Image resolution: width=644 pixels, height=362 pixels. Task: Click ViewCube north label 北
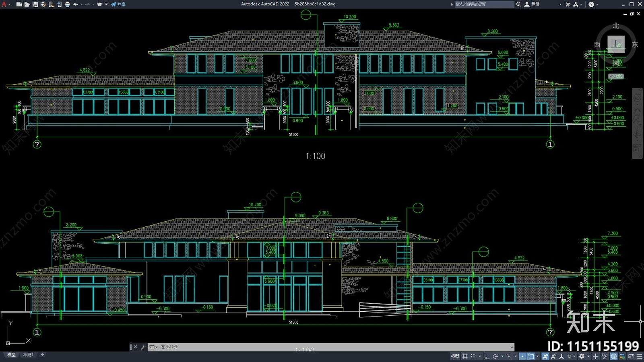click(616, 26)
